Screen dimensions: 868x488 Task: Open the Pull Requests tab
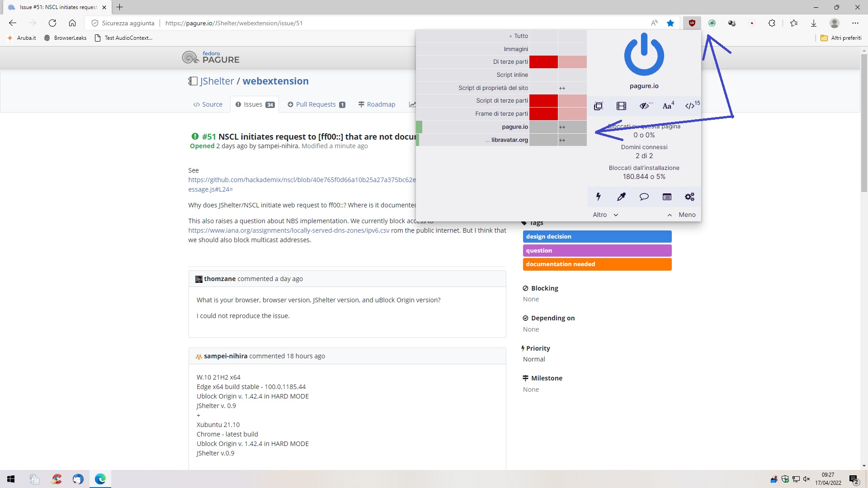tap(316, 104)
